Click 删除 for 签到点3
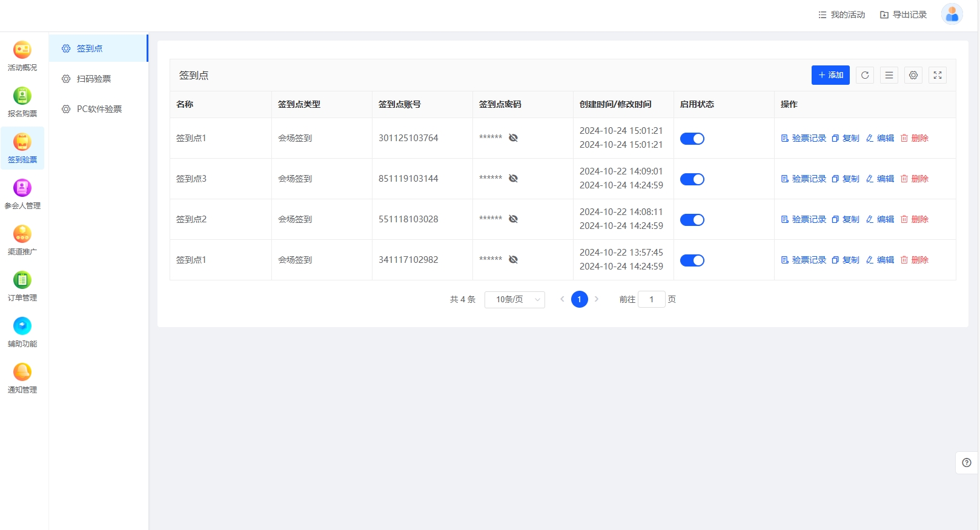This screenshot has width=980, height=530. point(915,179)
